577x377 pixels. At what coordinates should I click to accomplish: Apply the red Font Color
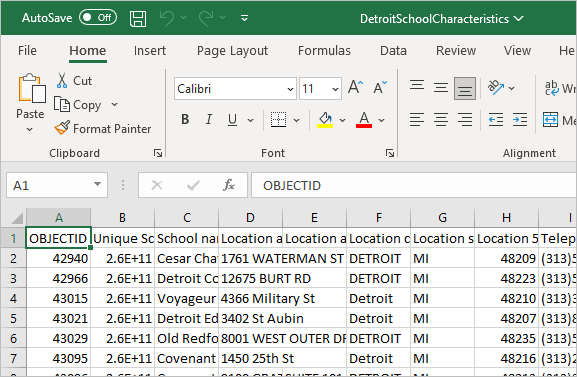pyautogui.click(x=364, y=120)
